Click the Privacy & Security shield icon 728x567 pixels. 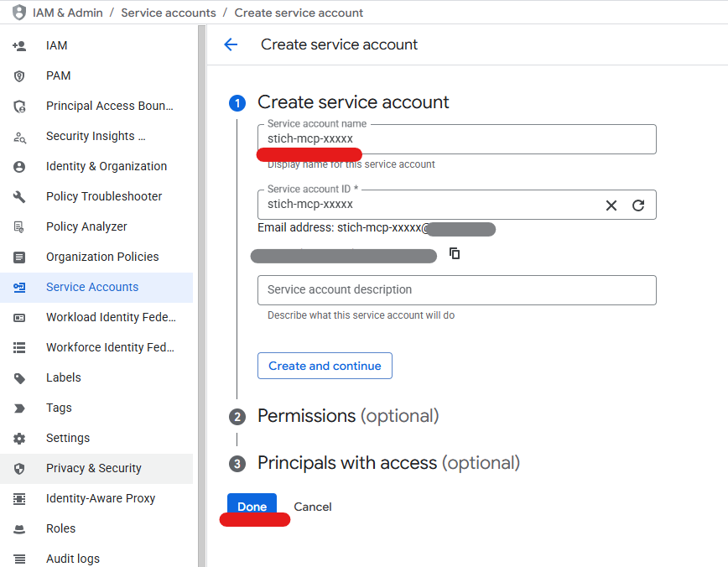pos(19,469)
